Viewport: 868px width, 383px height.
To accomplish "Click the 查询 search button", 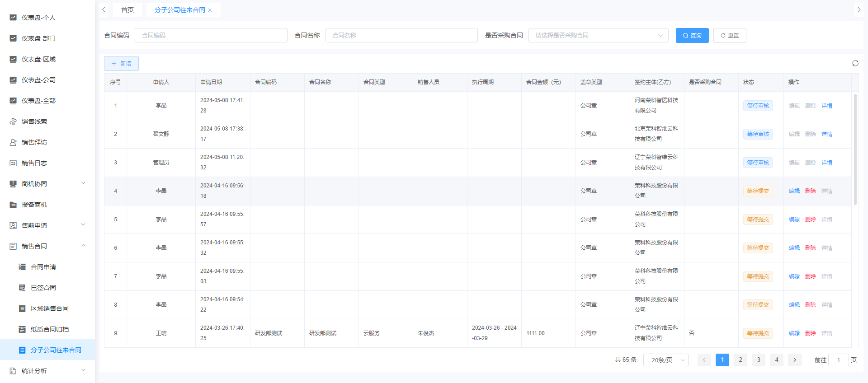I will (692, 35).
